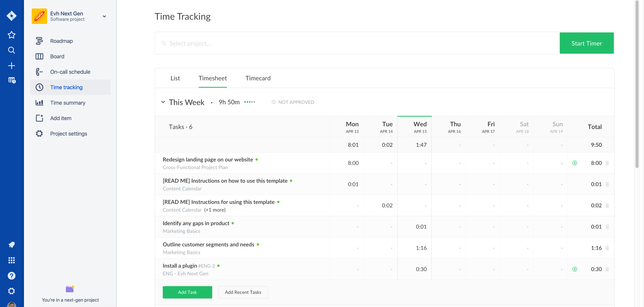This screenshot has height=307, width=644.
Task: Click the Start Timer button
Action: pos(586,43)
